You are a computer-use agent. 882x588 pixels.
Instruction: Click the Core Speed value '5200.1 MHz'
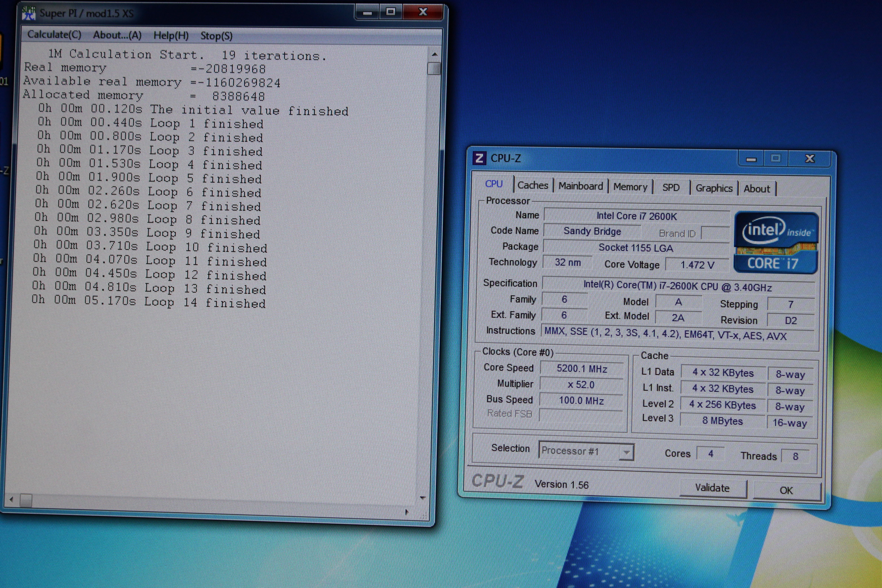point(582,369)
